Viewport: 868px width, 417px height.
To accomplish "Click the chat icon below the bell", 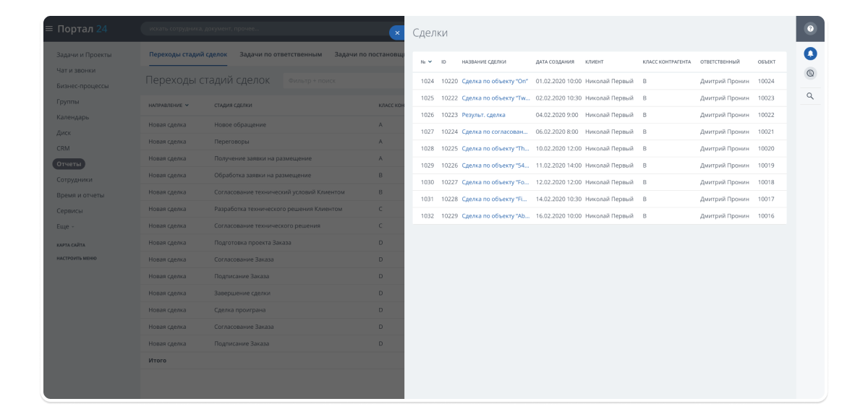I will (810, 73).
